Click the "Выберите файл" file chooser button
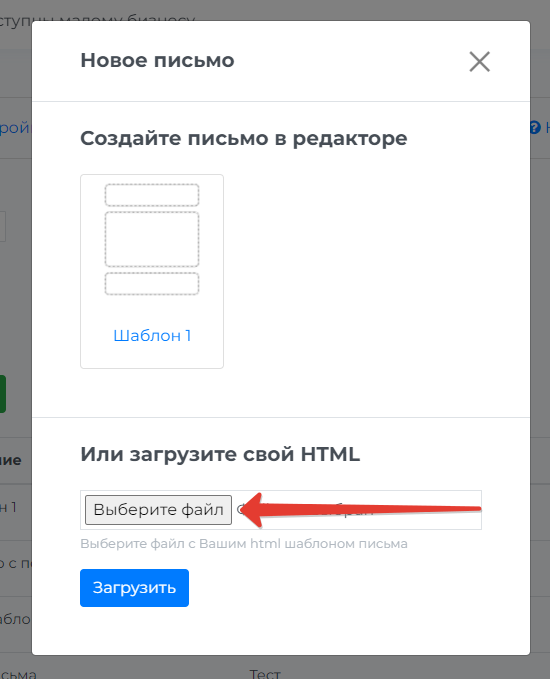 pyautogui.click(x=159, y=510)
